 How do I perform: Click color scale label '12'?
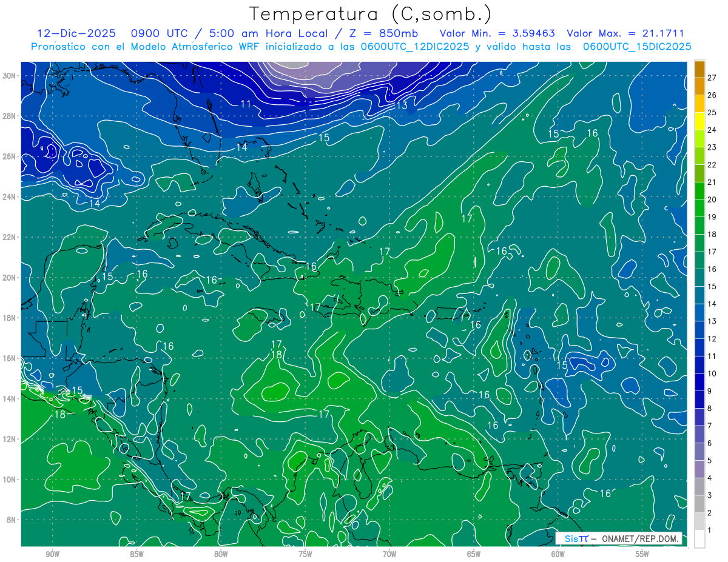(x=712, y=339)
